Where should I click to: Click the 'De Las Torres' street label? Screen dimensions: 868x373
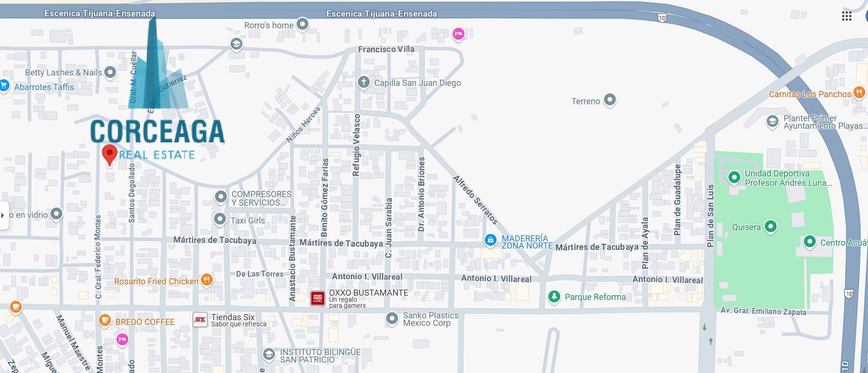(x=260, y=274)
